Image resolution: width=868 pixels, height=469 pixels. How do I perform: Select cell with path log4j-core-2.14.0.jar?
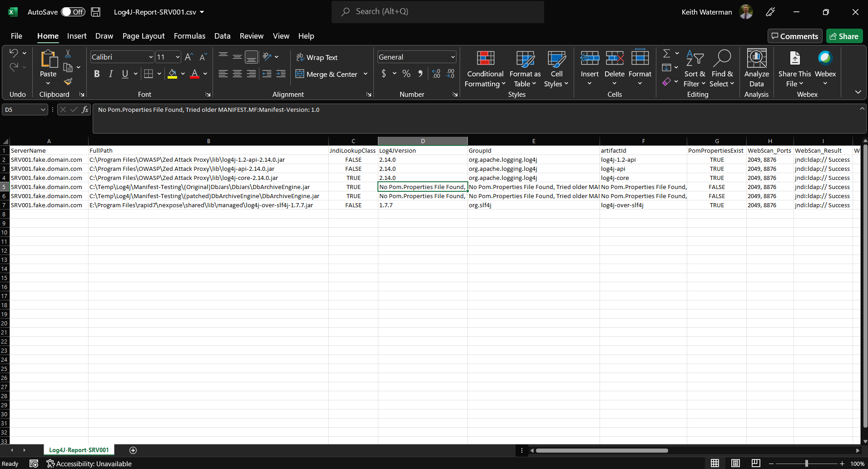208,178
